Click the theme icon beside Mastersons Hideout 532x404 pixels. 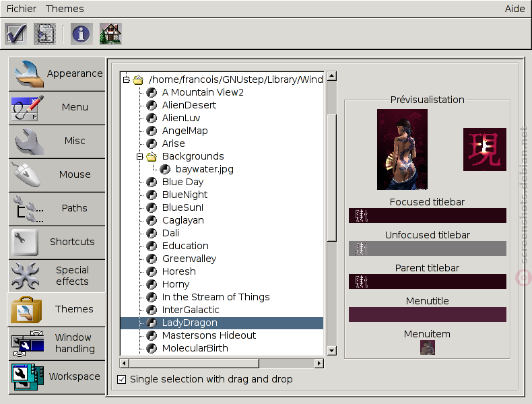pos(152,335)
